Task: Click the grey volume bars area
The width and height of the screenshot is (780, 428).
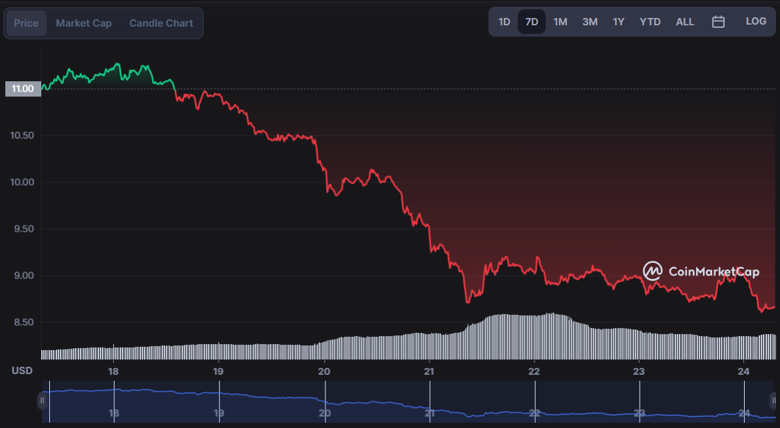Action: [x=400, y=345]
